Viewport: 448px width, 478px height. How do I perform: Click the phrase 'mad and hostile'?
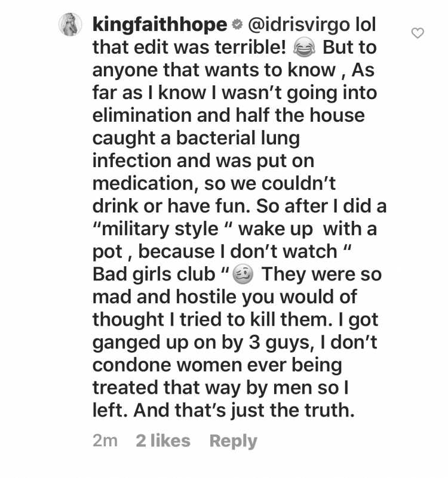coord(164,297)
